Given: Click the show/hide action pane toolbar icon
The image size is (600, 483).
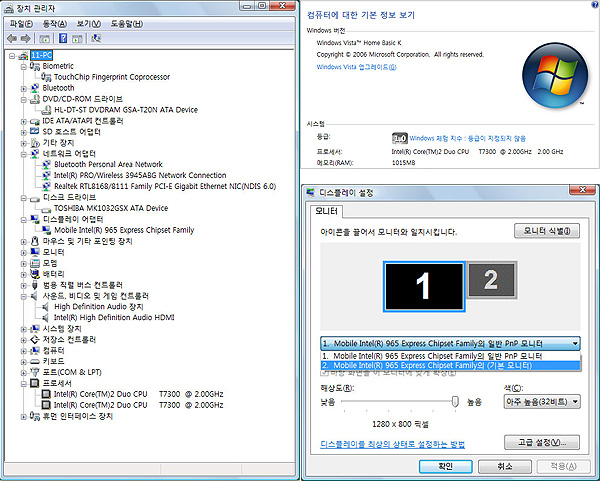Looking at the screenshot, I should (77, 39).
